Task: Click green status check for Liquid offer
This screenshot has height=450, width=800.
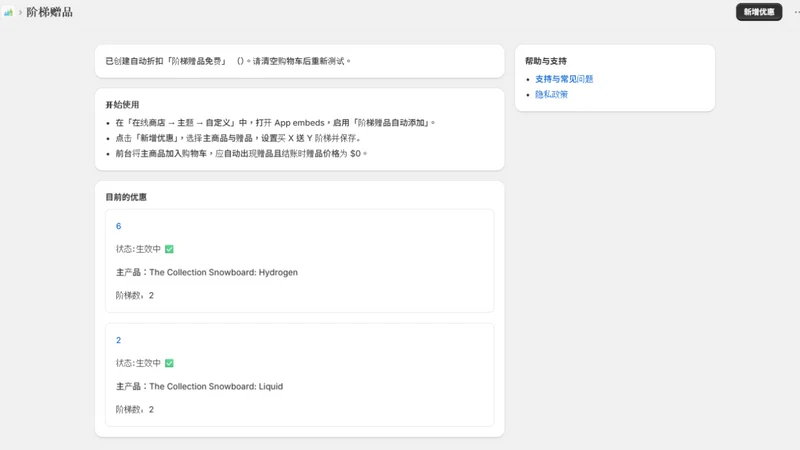Action: click(x=169, y=363)
